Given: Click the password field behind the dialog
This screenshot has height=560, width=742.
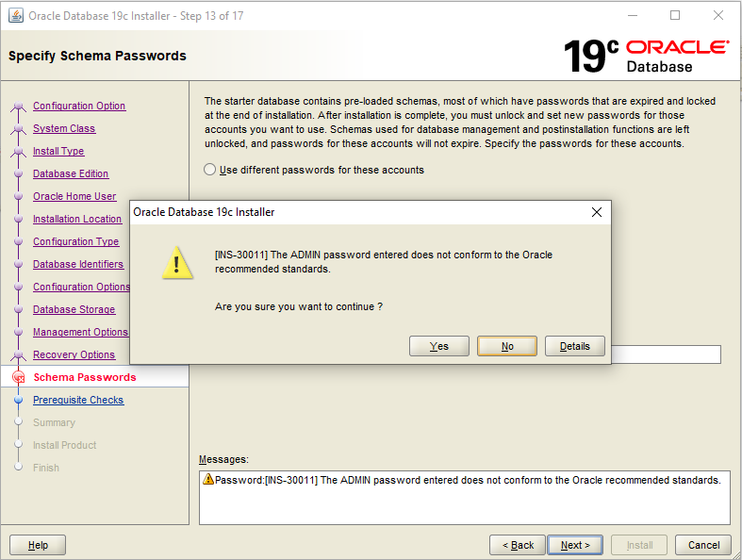Looking at the screenshot, I should 667,354.
